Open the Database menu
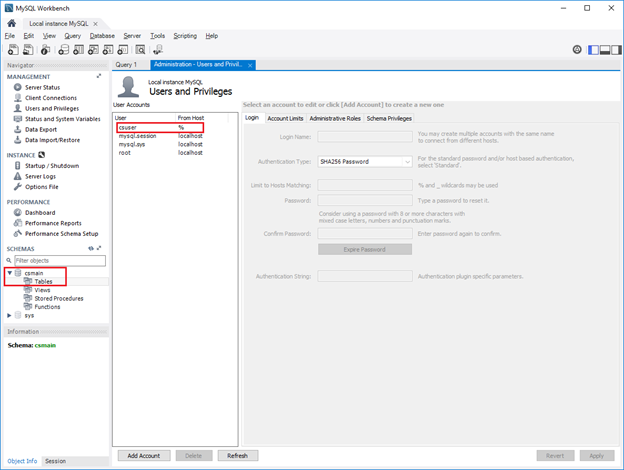This screenshot has width=624, height=470. click(102, 36)
